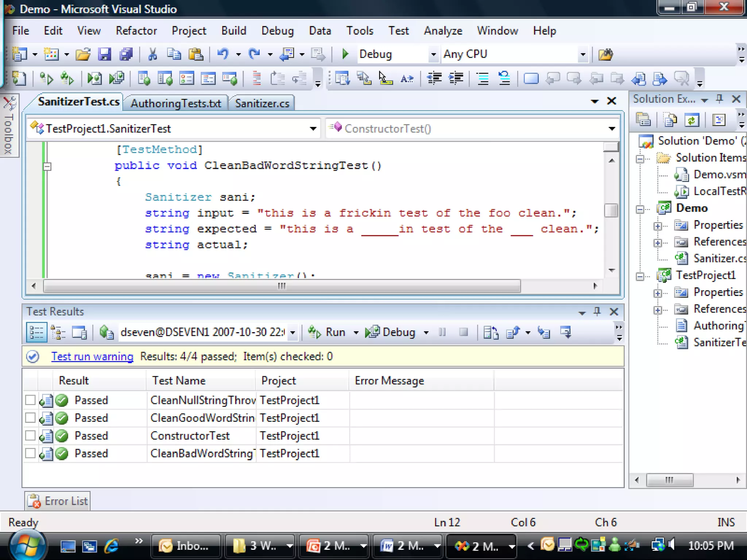Click the green Start Debugging play icon

pyautogui.click(x=345, y=54)
